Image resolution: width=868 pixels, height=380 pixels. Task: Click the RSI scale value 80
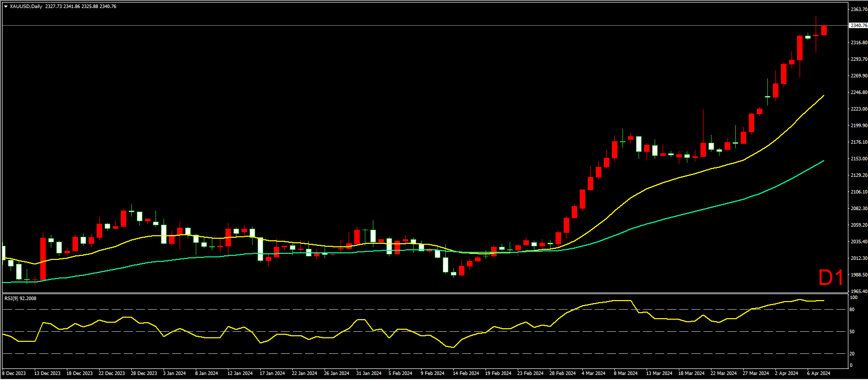(852, 310)
